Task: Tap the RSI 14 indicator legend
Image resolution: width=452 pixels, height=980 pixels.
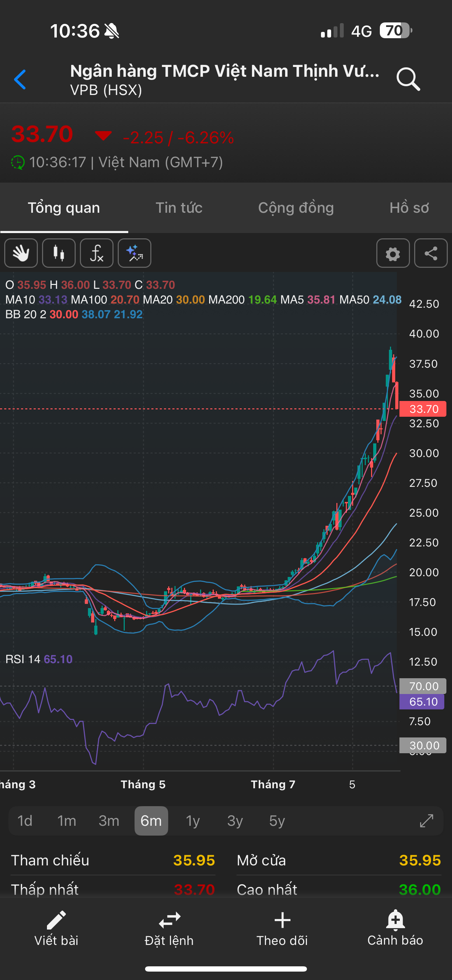Action: click(39, 659)
